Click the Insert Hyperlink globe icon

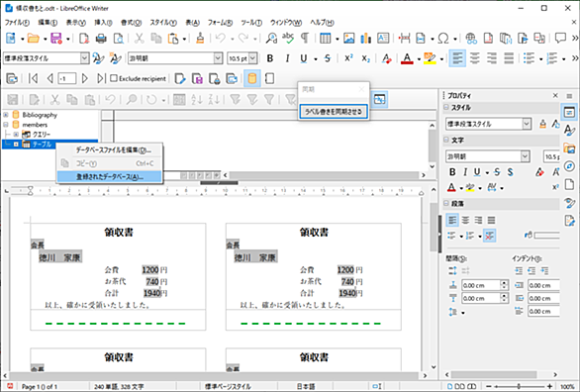[471, 38]
